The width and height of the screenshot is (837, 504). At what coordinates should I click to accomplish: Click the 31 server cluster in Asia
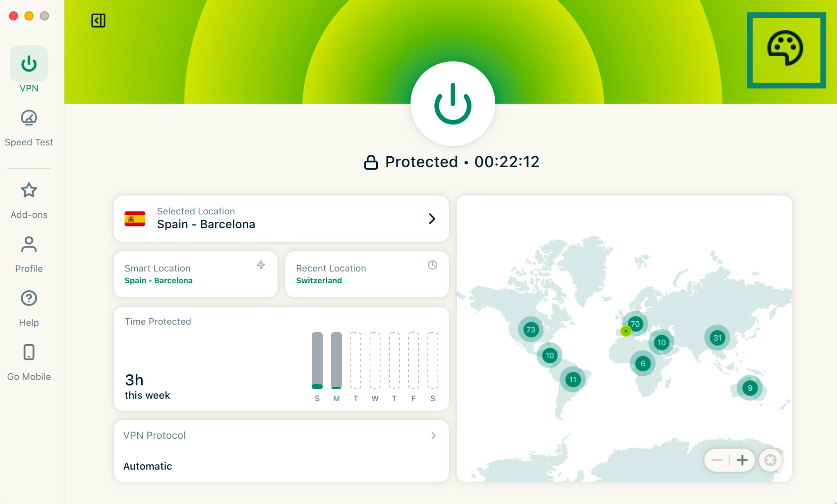click(717, 338)
